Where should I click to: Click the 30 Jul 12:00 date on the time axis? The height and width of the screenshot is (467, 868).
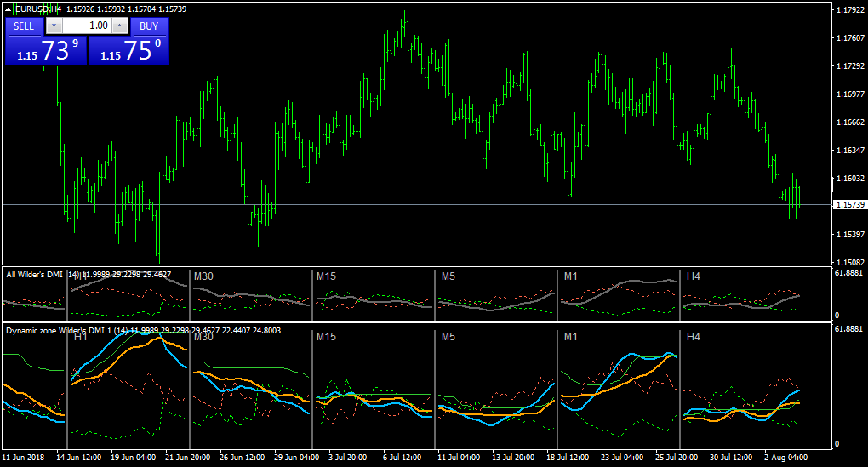coord(731,458)
